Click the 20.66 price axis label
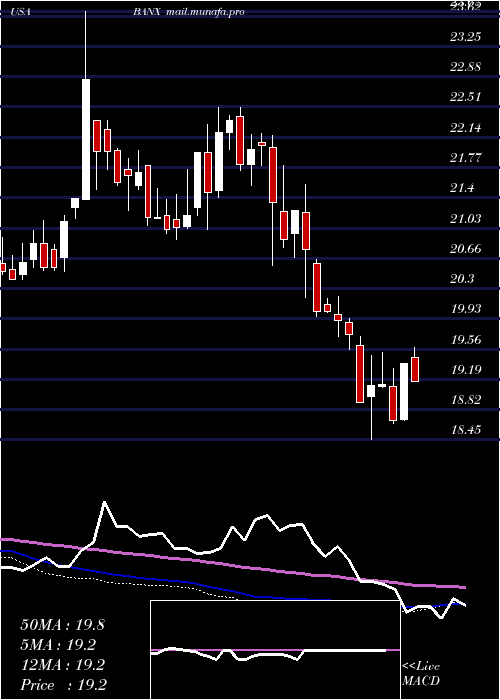Viewport: 500px width, 700px height. [x=466, y=249]
